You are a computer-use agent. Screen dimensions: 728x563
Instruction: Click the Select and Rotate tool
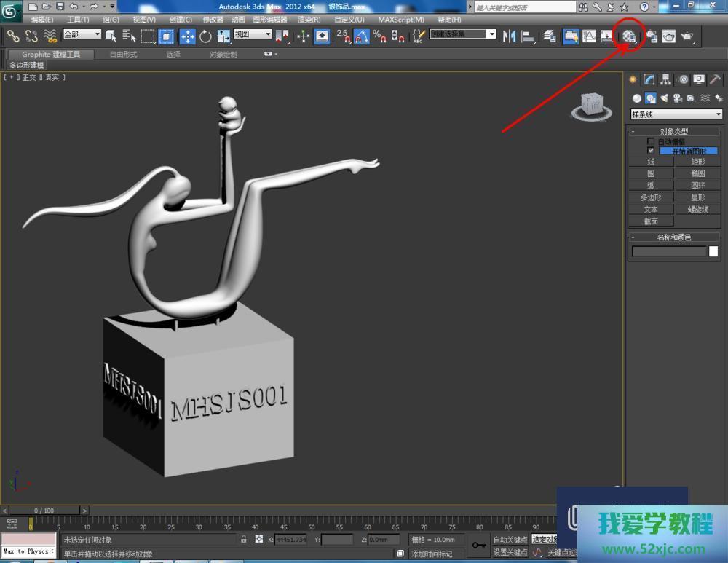point(206,36)
